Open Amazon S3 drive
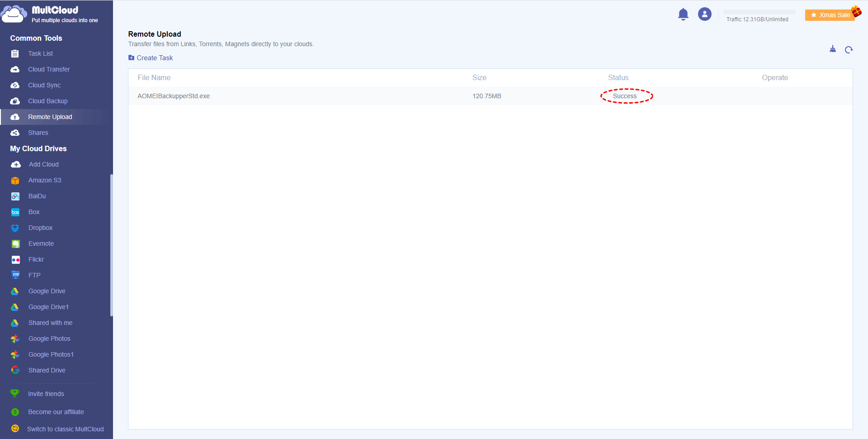 (x=45, y=180)
